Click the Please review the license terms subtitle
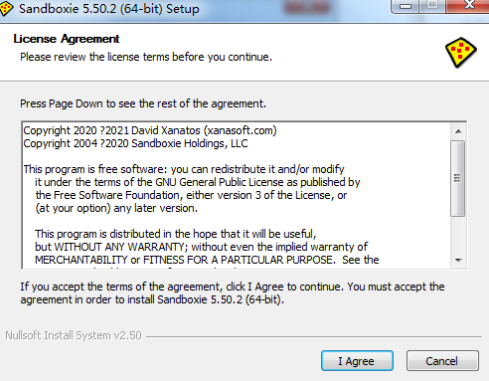The width and height of the screenshot is (489, 381). tap(146, 57)
